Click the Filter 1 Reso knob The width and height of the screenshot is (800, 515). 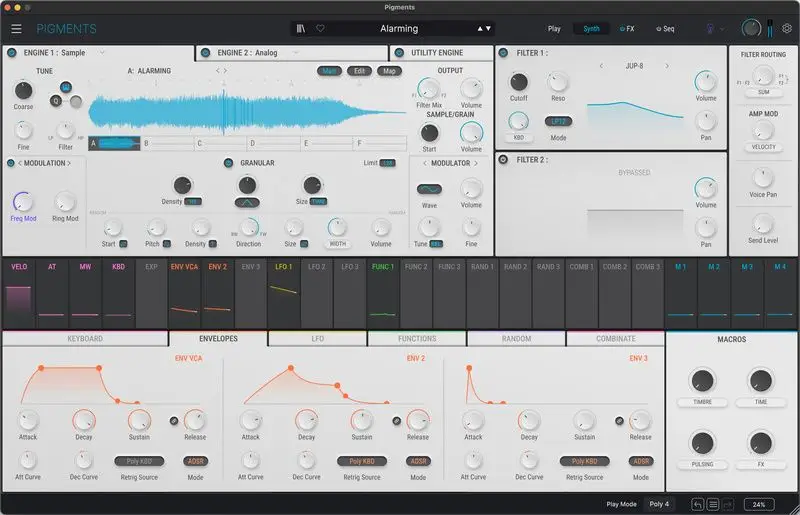pyautogui.click(x=558, y=82)
